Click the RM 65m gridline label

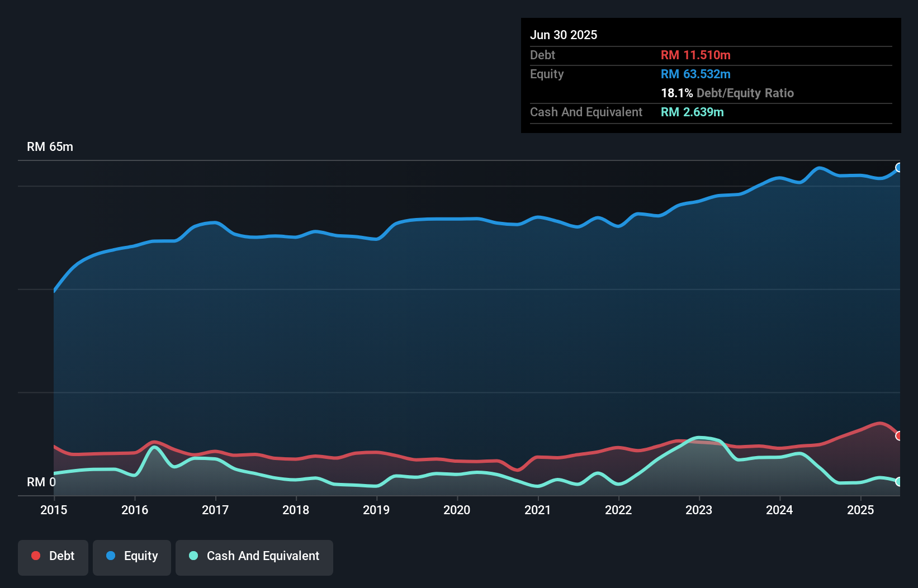(x=50, y=146)
